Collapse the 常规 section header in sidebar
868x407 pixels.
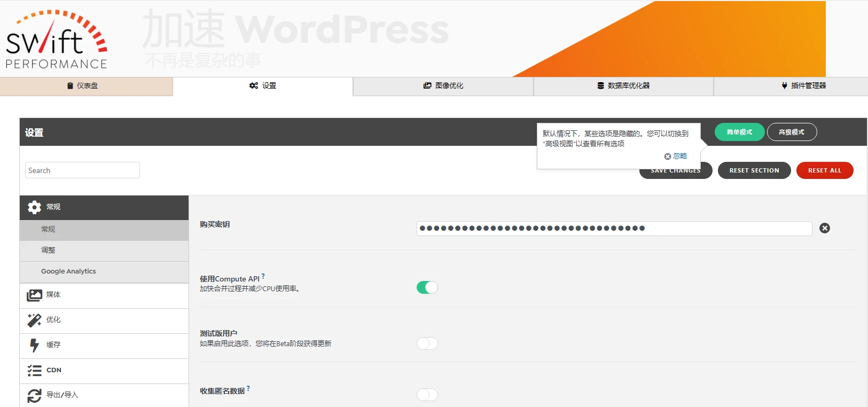pyautogui.click(x=104, y=207)
